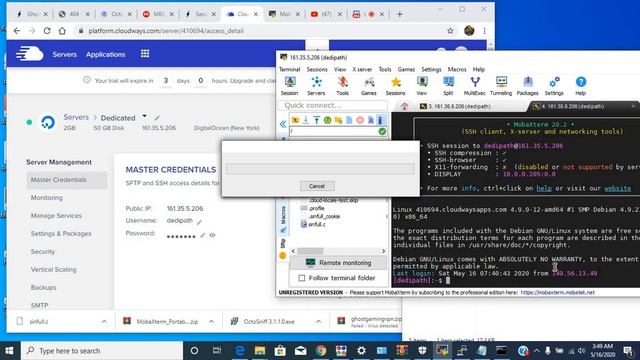Screen dimensions: 640x360
Task: Edit the password with the pencil icon
Action: 202,235
